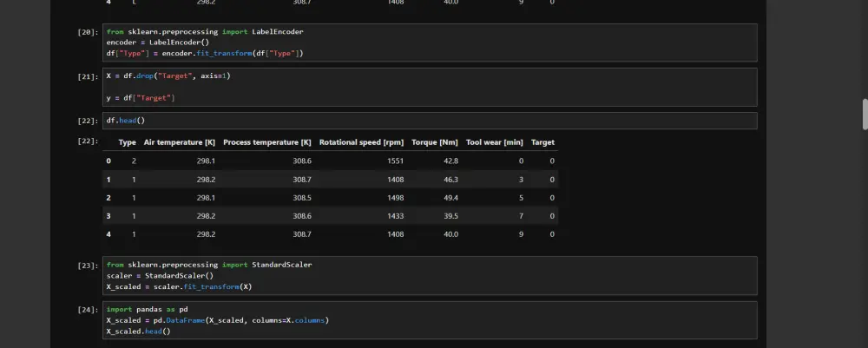Click tool wear value 5
Image resolution: width=868 pixels, height=348 pixels.
click(521, 198)
